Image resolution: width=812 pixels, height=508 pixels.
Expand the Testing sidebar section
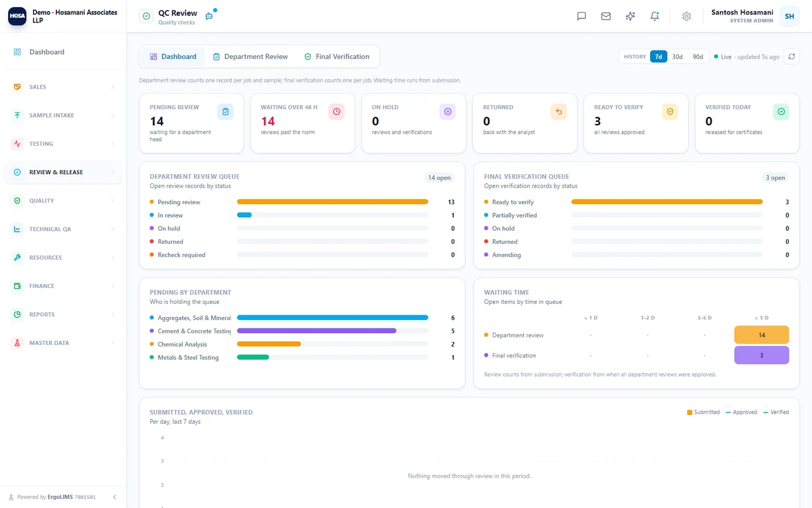click(x=63, y=143)
